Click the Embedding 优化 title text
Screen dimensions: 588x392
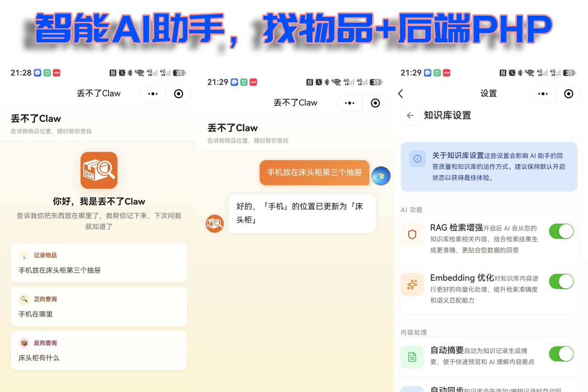(462, 278)
